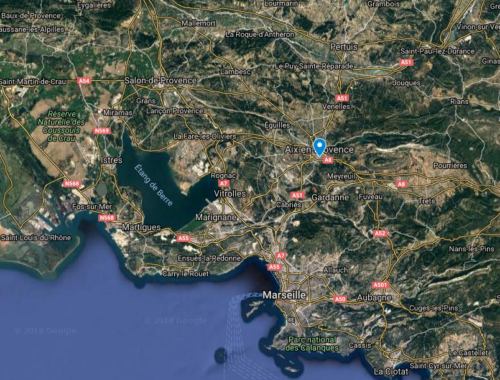Click the Réserve Naturelle des Coussouls de Crau label
Screen dimensions: 500x380
point(61,126)
